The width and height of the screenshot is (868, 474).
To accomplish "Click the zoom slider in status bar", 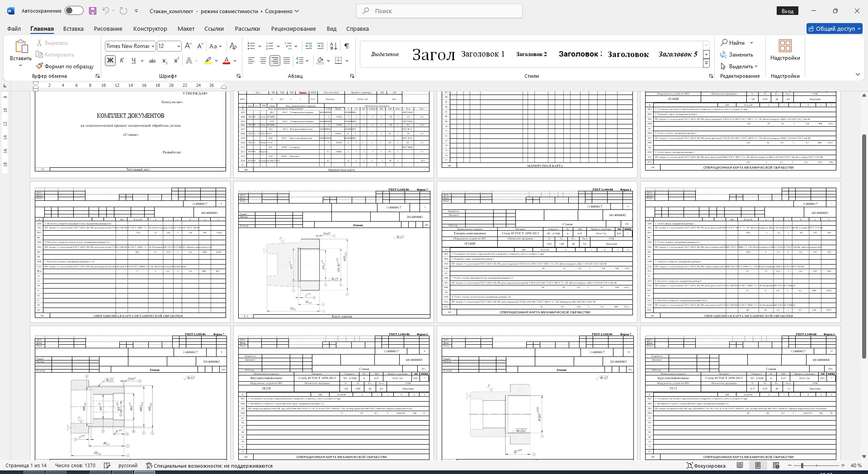I will click(816, 465).
